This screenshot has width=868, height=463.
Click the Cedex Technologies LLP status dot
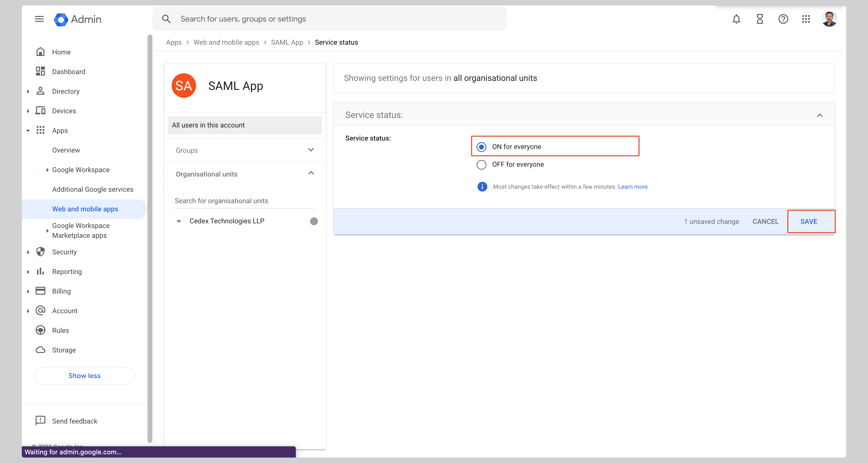(x=314, y=221)
